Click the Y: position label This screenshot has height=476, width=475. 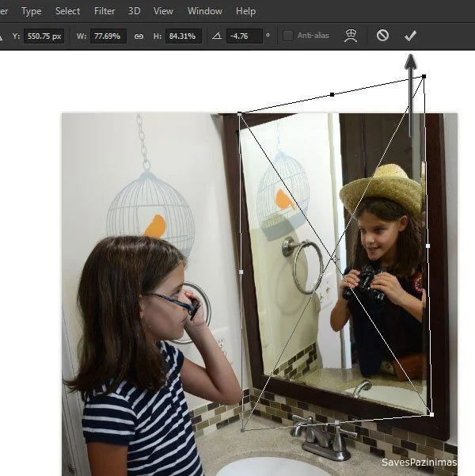16,36
